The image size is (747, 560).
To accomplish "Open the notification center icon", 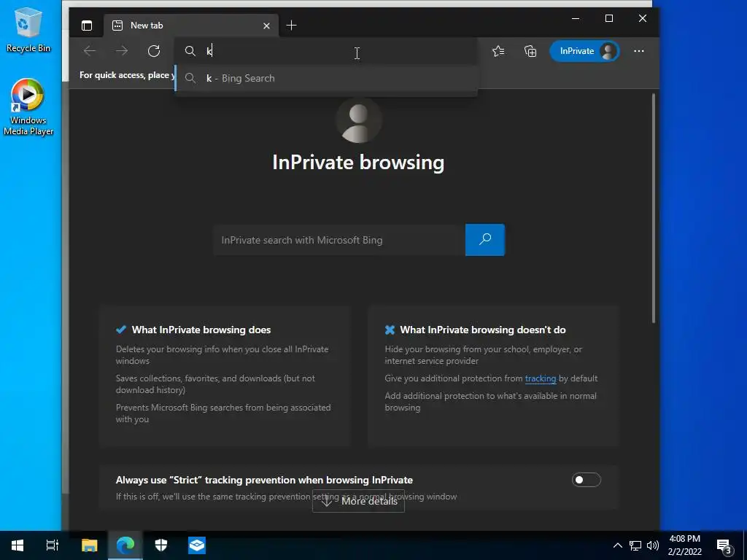I will [x=724, y=545].
